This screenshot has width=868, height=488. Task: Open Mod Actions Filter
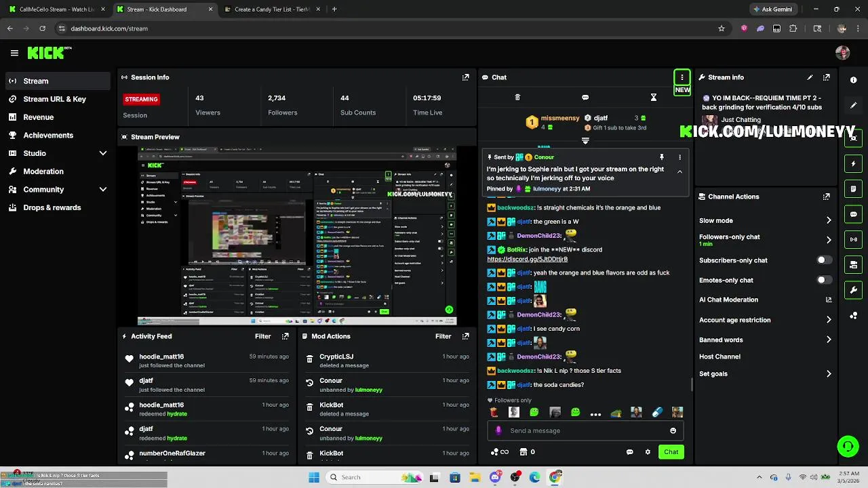443,336
